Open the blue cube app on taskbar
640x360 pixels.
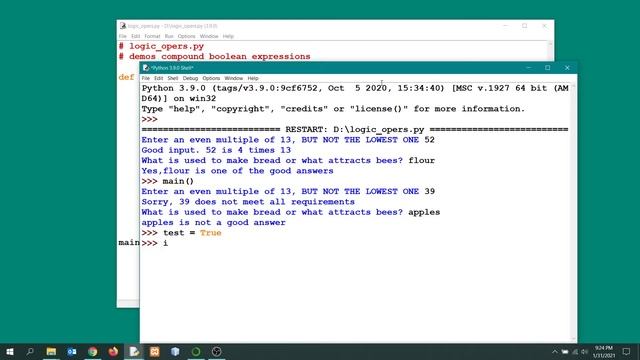(x=175, y=351)
